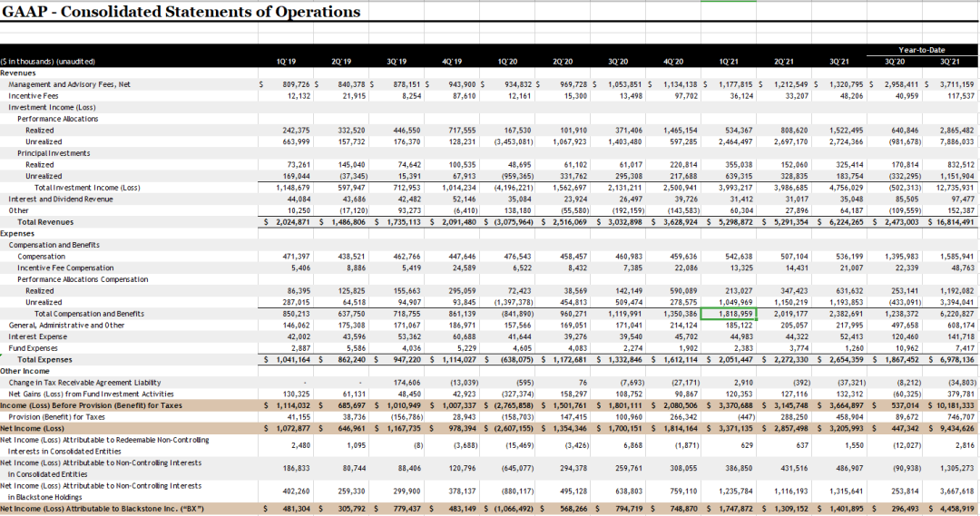The image size is (980, 516).
Task: Click Realized Performance Allocations value 1,465,154
Action: click(x=681, y=131)
